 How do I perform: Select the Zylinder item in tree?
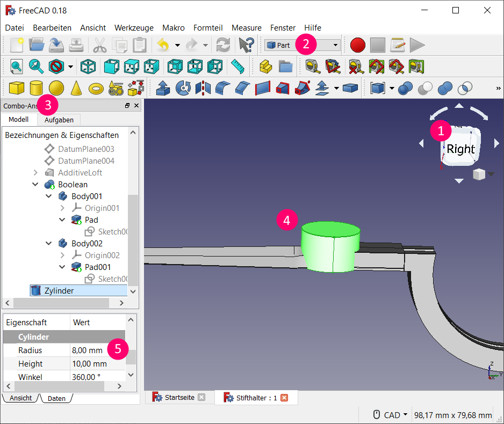coord(59,291)
